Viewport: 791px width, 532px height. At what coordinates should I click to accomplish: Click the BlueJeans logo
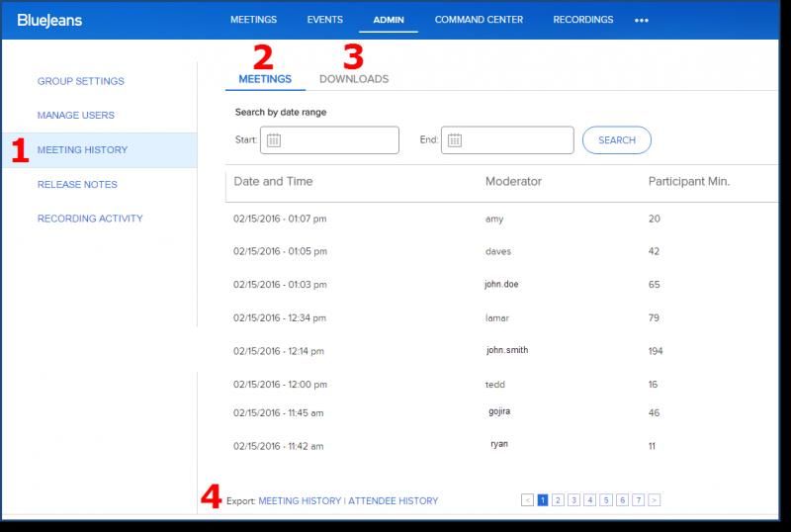pos(49,20)
